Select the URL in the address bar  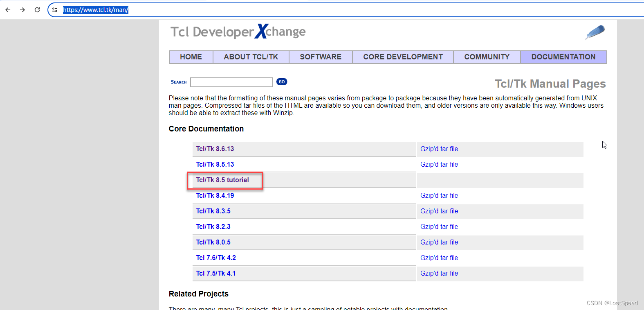pyautogui.click(x=96, y=10)
